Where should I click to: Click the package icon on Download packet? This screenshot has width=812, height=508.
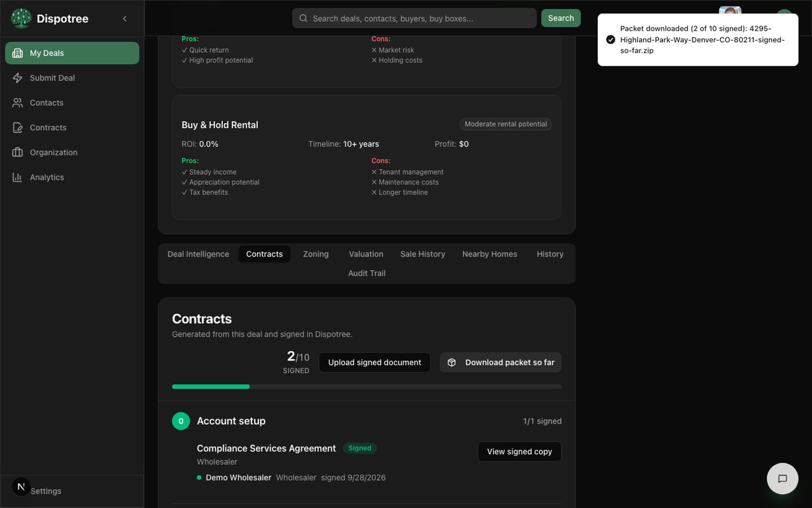[452, 362]
